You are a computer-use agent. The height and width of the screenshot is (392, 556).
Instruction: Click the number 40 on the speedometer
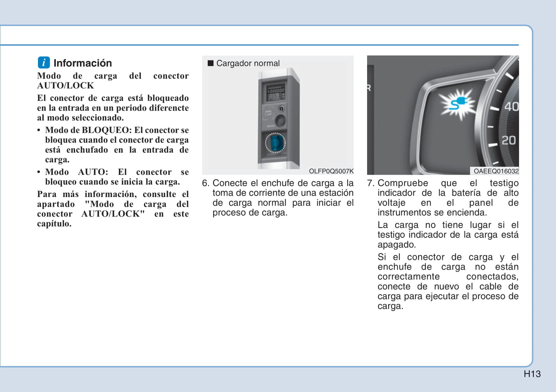pos(511,106)
